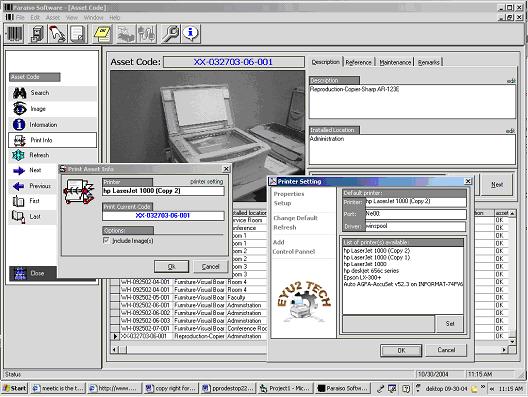Screen dimensions: 528x397
Task: Go to Previous record via blue arrow
Action: pyautogui.click(x=19, y=186)
